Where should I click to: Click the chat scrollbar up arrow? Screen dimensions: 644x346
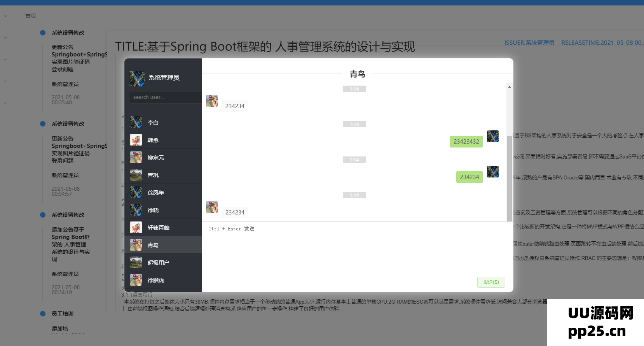click(510, 87)
